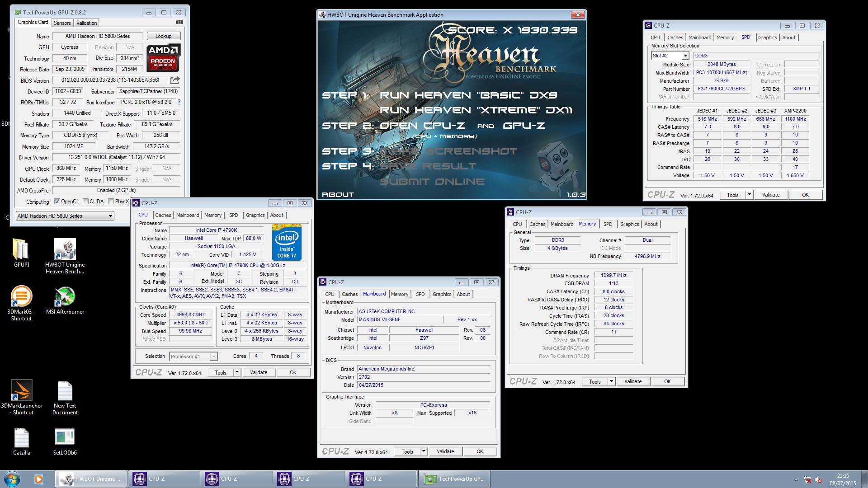Image resolution: width=868 pixels, height=488 pixels.
Task: Expand Tools arrow in CPU tab window
Action: pyautogui.click(x=237, y=372)
